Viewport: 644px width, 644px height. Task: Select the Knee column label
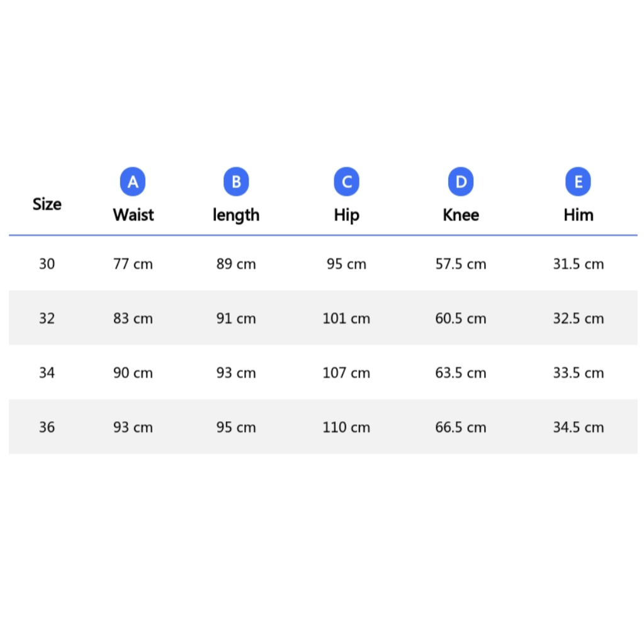click(461, 215)
